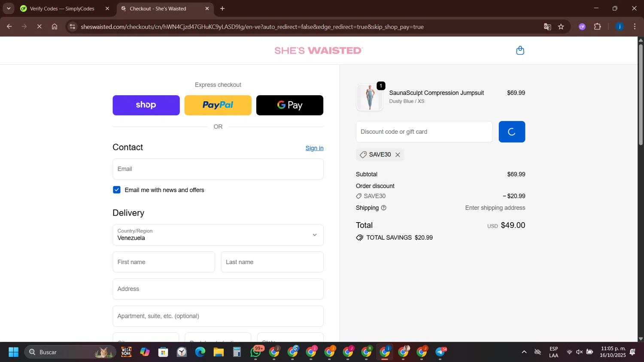Image resolution: width=644 pixels, height=362 pixels.
Task: Open WhatsApp taskbar icon with 99+ badge
Action: (256, 352)
